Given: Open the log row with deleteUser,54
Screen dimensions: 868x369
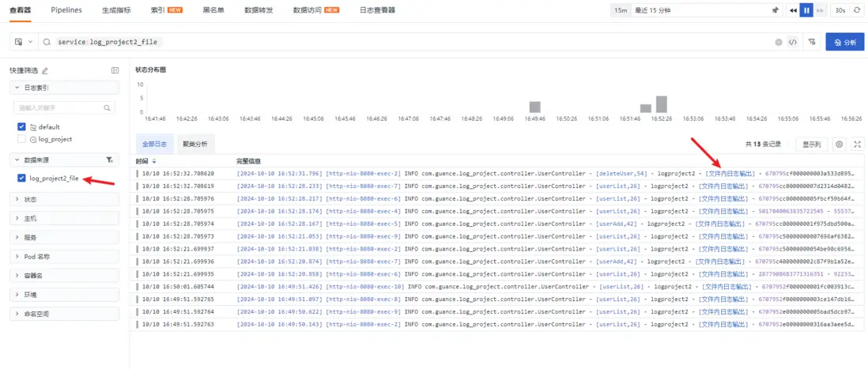Looking at the screenshot, I should point(498,173).
